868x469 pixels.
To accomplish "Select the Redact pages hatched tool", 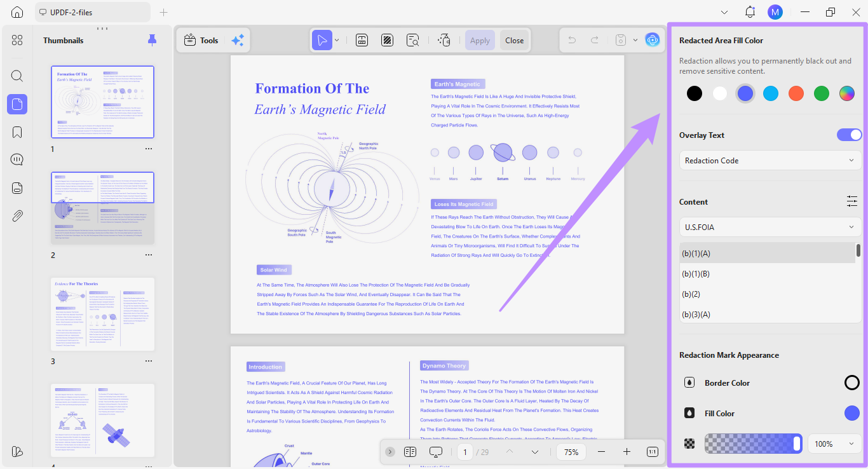I will (x=387, y=40).
